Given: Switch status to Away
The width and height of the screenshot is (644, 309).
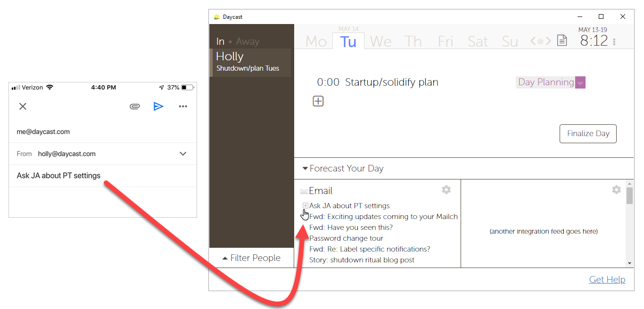Looking at the screenshot, I should click(x=248, y=41).
